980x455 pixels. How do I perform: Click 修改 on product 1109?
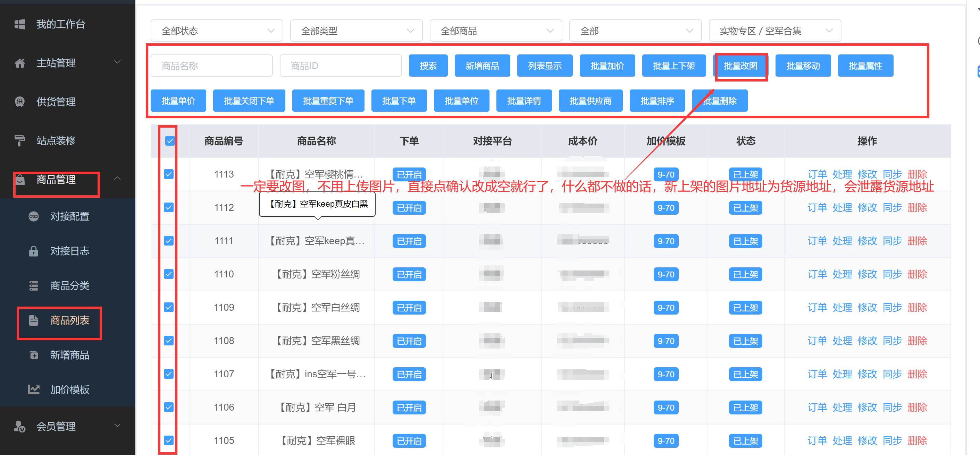(868, 307)
